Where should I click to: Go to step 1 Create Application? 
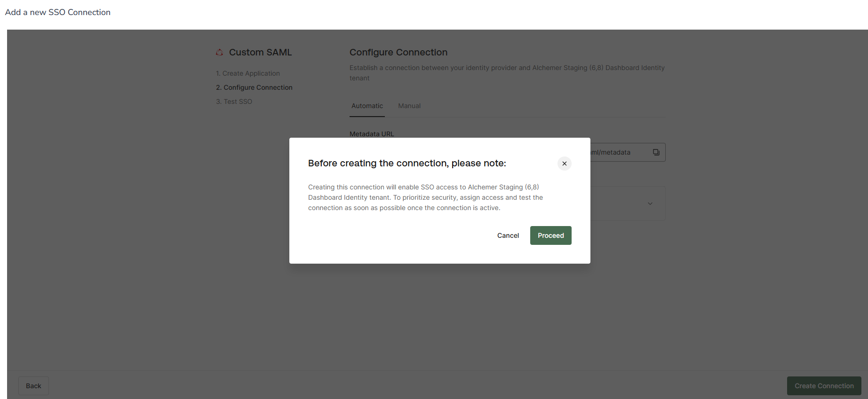[248, 73]
